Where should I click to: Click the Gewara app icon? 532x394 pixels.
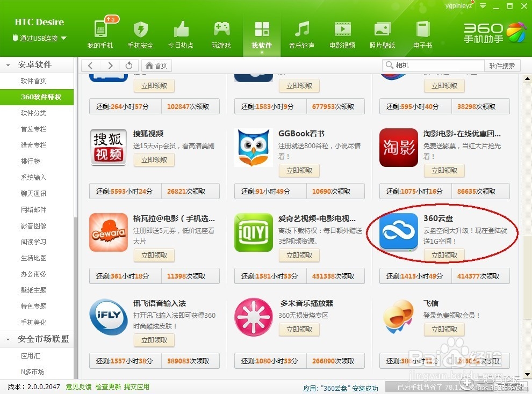(108, 232)
